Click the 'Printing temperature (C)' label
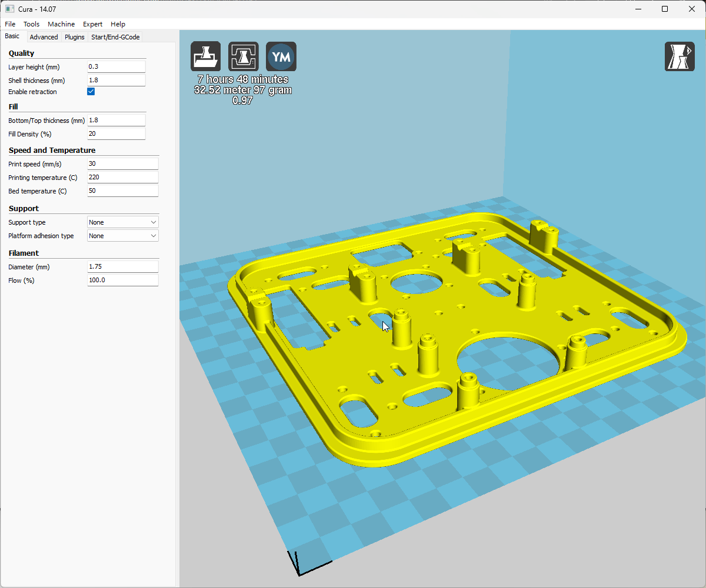Viewport: 706px width, 588px height. [43, 178]
